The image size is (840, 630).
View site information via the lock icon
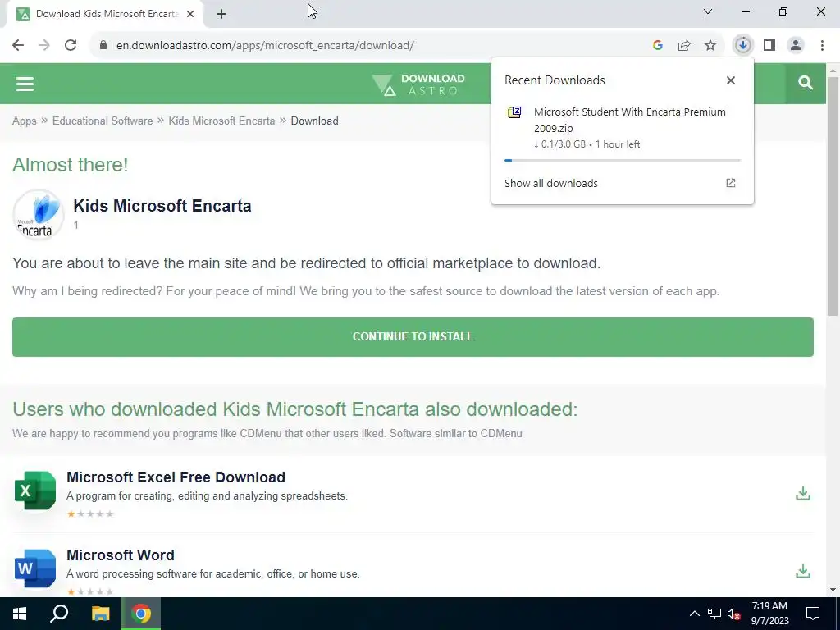(x=103, y=46)
